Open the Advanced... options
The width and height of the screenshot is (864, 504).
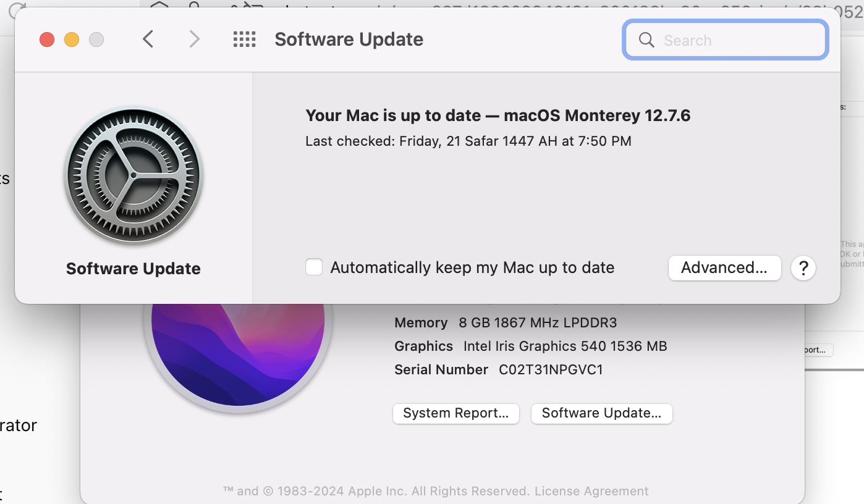click(x=724, y=268)
